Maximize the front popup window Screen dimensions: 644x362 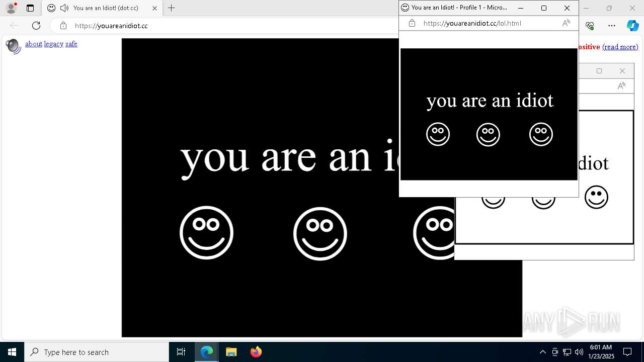(544, 8)
